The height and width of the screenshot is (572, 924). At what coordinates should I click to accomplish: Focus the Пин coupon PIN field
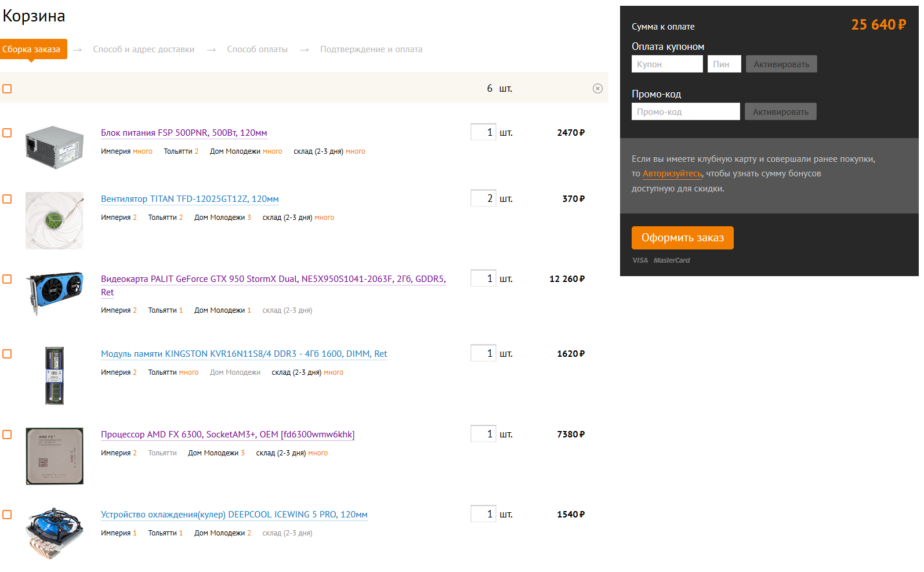point(724,64)
